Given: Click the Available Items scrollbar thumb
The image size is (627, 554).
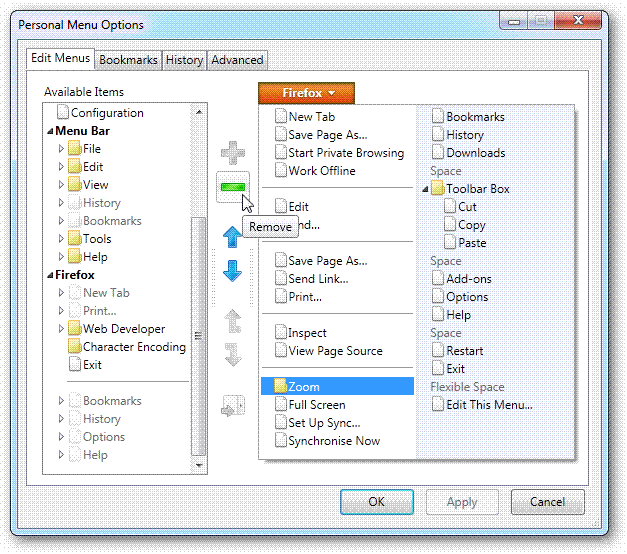Looking at the screenshot, I should [x=199, y=336].
